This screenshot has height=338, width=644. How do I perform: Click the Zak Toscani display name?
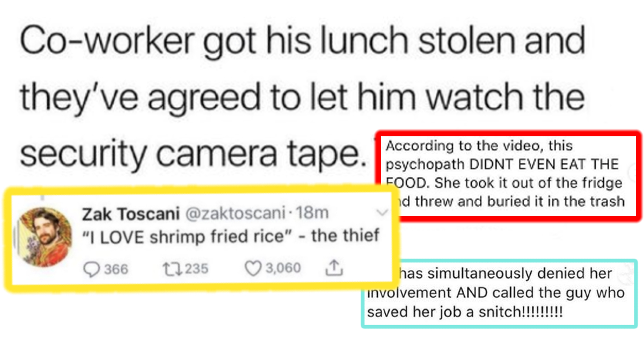131,214
